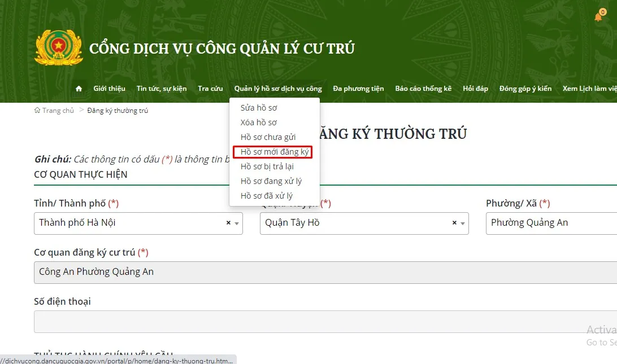617x364 pixels.
Task: Open the Đóng góp ý kiến page
Action: (x=525, y=89)
